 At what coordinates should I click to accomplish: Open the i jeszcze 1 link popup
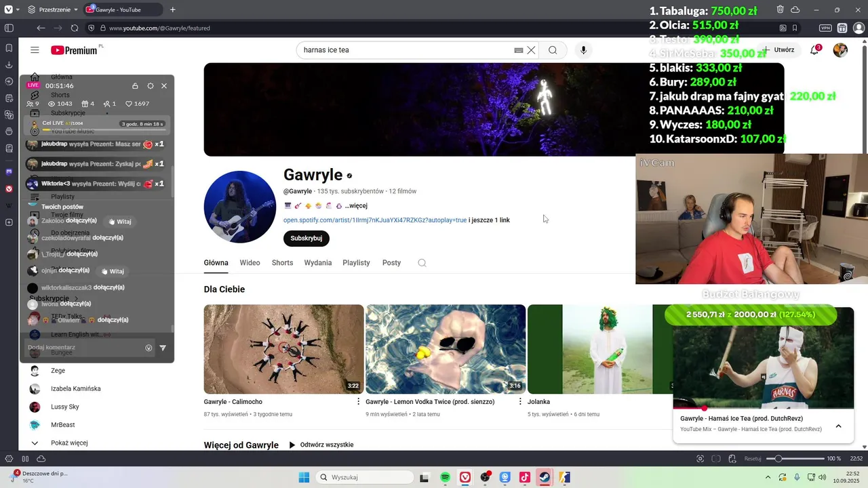point(489,220)
